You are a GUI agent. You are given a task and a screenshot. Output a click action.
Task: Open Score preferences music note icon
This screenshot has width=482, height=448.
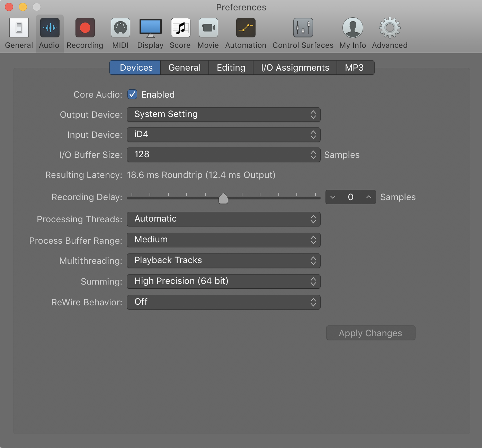pos(180,28)
